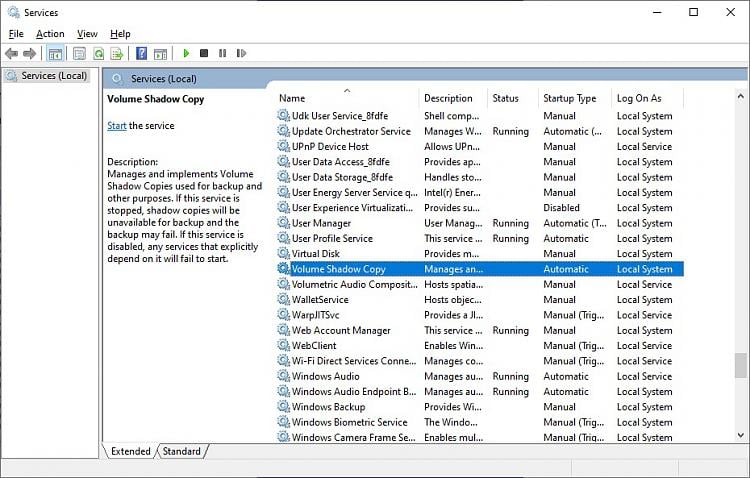Open the Properties toolbar icon

point(79,54)
